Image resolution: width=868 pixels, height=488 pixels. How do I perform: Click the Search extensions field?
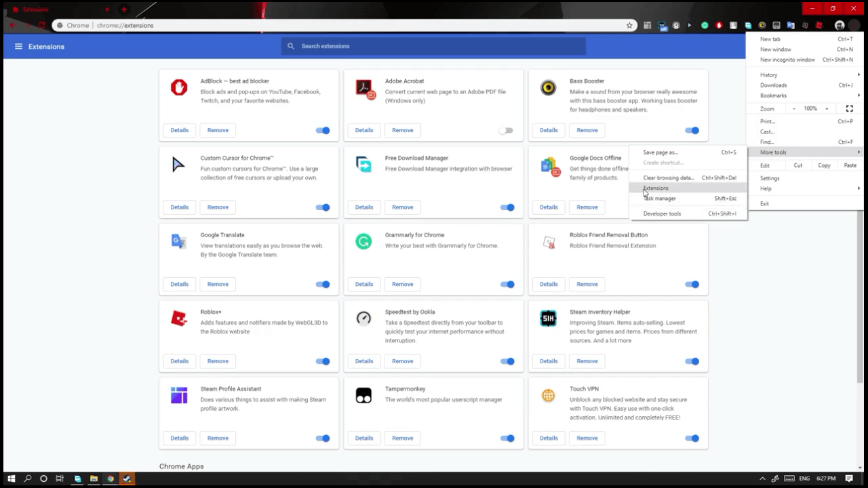click(433, 46)
